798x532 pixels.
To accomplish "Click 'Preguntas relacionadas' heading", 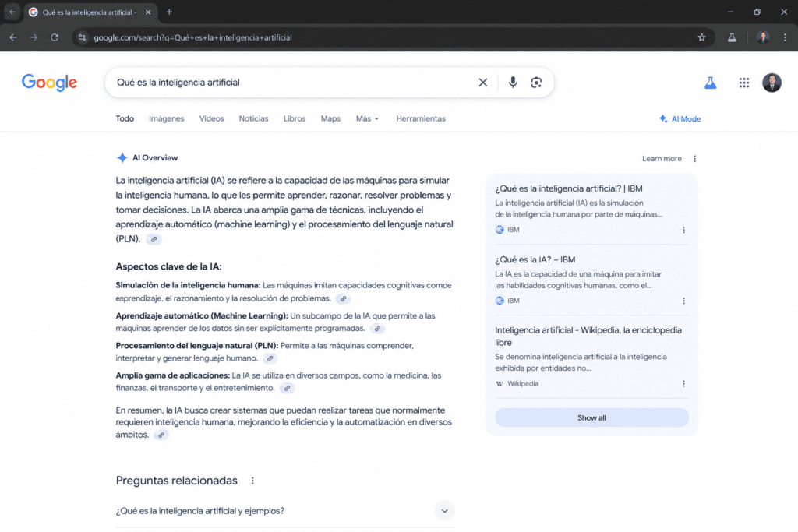I will click(x=177, y=481).
